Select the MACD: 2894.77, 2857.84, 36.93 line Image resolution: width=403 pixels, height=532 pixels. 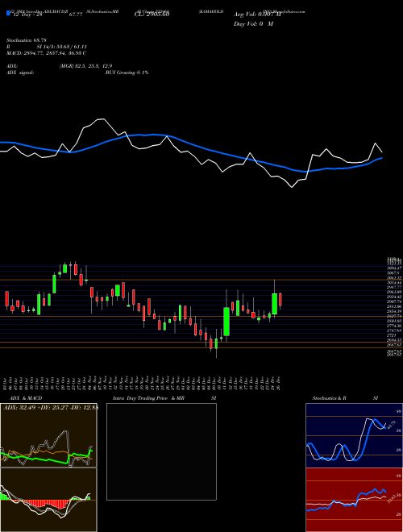(x=46, y=53)
